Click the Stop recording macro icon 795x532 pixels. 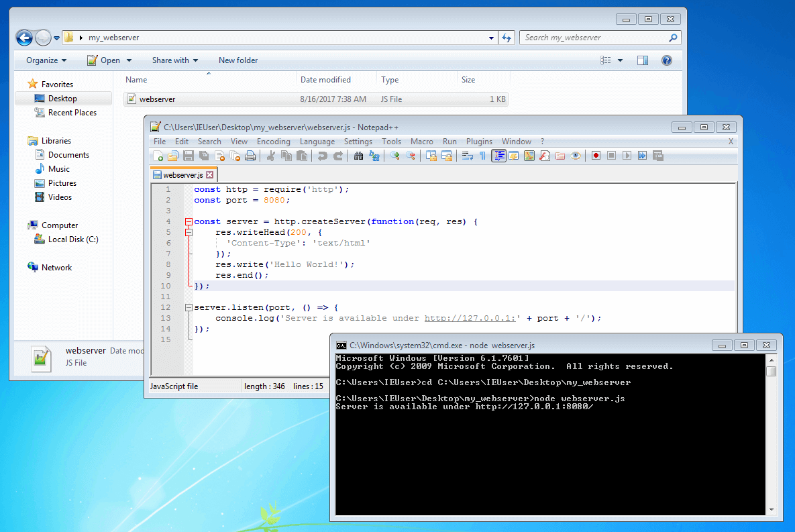click(x=611, y=156)
